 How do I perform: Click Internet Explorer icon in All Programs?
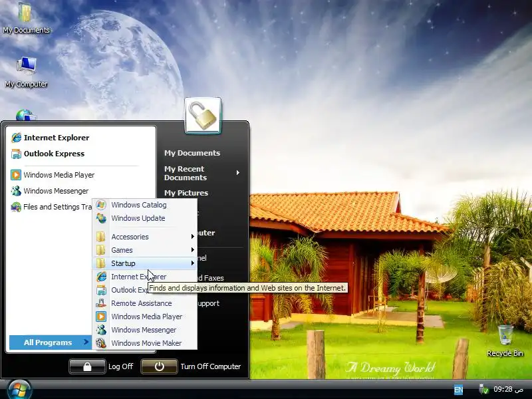click(101, 277)
